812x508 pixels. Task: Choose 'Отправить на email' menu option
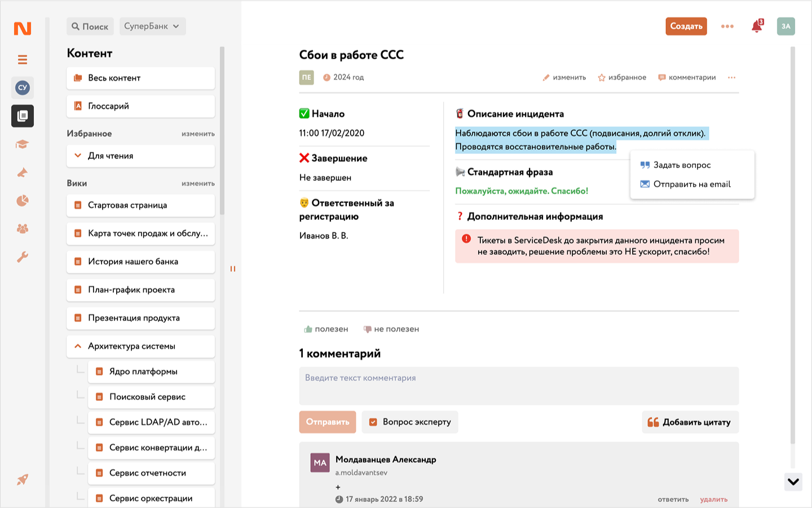(691, 184)
